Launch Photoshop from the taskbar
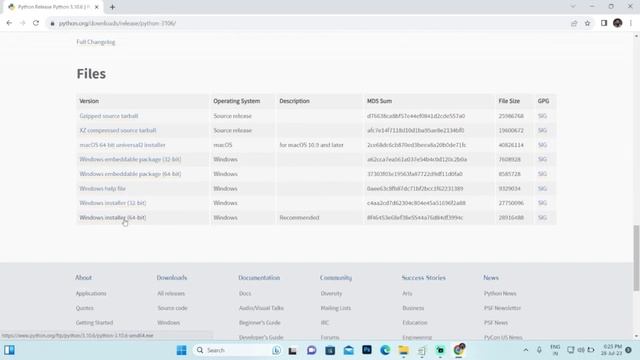 click(x=367, y=350)
